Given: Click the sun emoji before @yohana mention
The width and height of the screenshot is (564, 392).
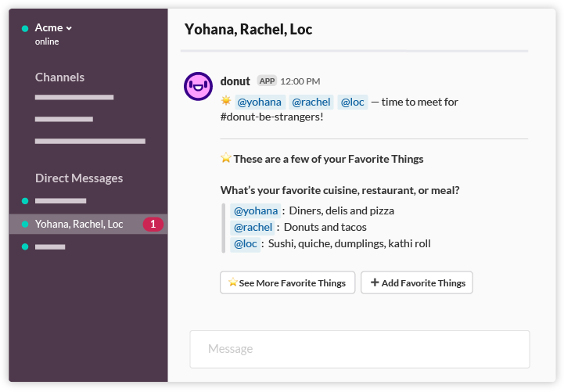Looking at the screenshot, I should pos(226,101).
